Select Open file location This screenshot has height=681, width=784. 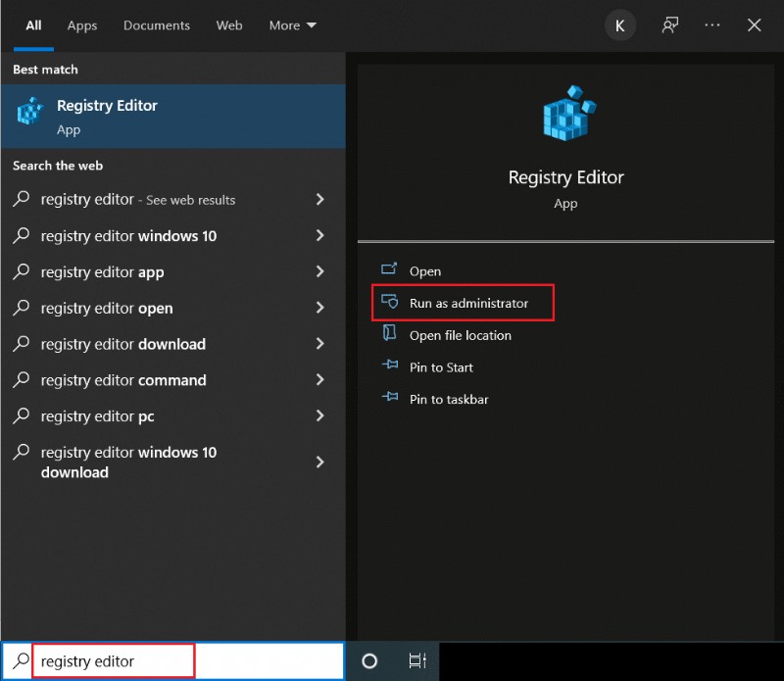[460, 335]
